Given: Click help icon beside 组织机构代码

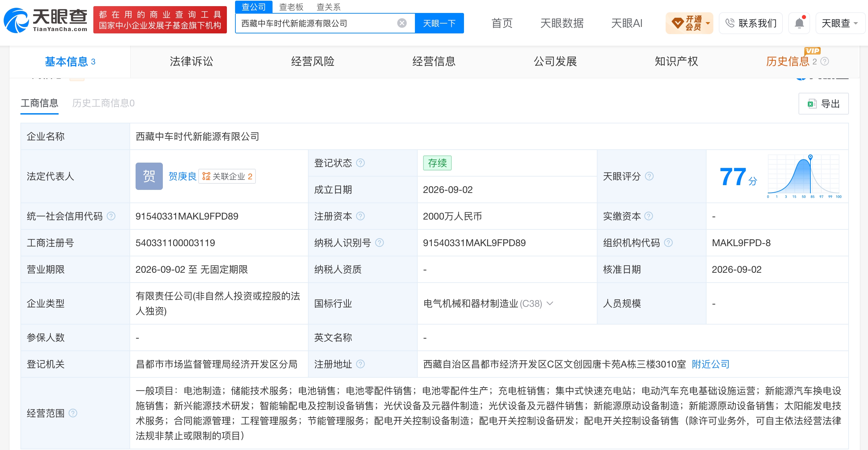Looking at the screenshot, I should tap(668, 243).
